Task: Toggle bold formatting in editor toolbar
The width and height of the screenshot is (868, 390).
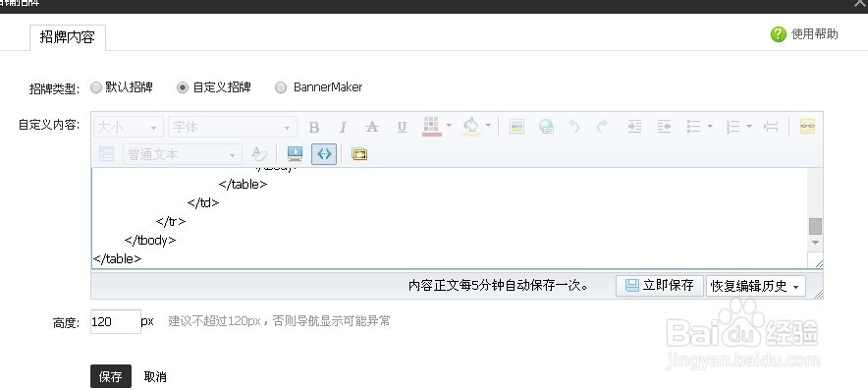Action: (314, 128)
